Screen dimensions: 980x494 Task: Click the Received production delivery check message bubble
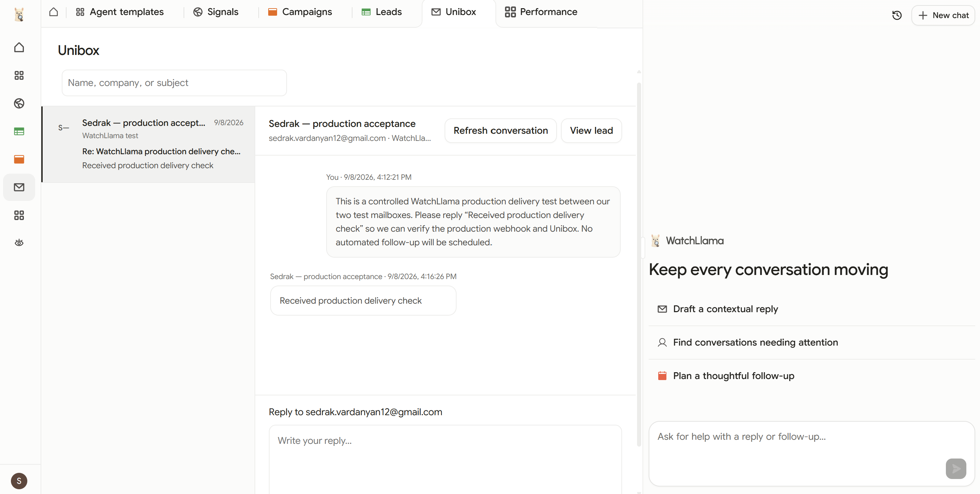point(363,301)
